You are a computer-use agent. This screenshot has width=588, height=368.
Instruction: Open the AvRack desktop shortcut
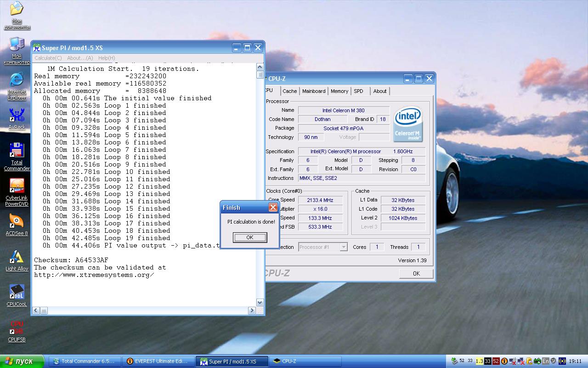(17, 119)
